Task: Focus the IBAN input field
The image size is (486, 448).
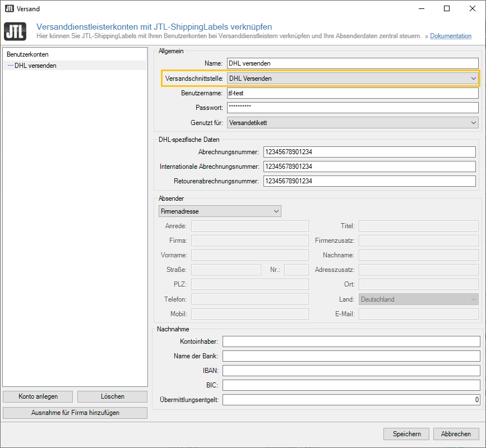Action: pyautogui.click(x=351, y=371)
